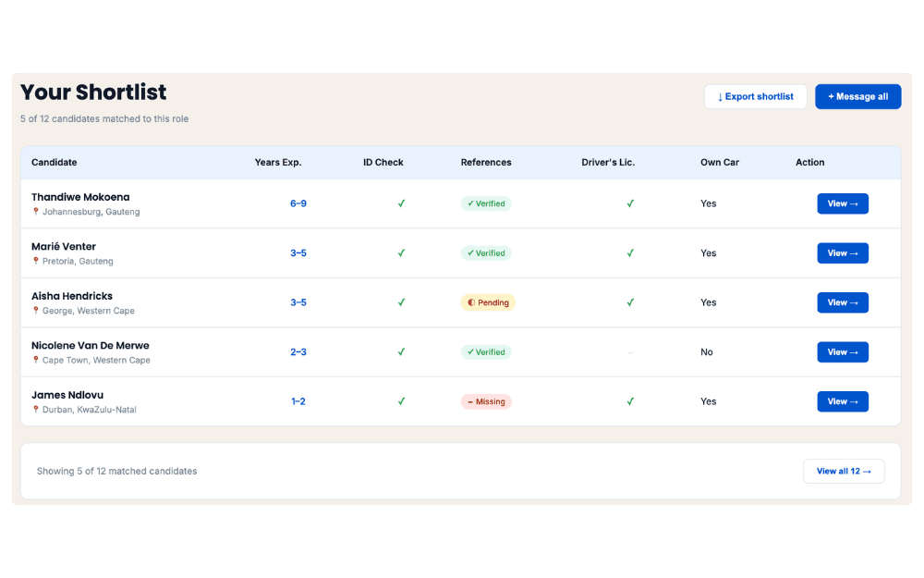Click the Candidate column header

coord(55,162)
